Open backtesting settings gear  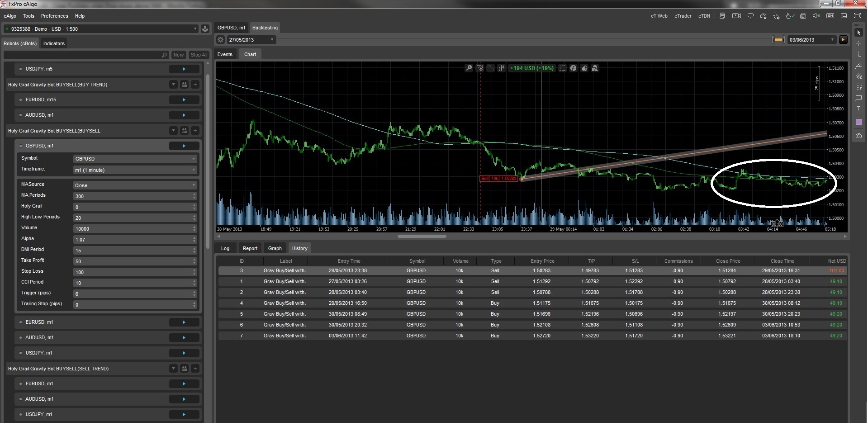click(x=220, y=40)
